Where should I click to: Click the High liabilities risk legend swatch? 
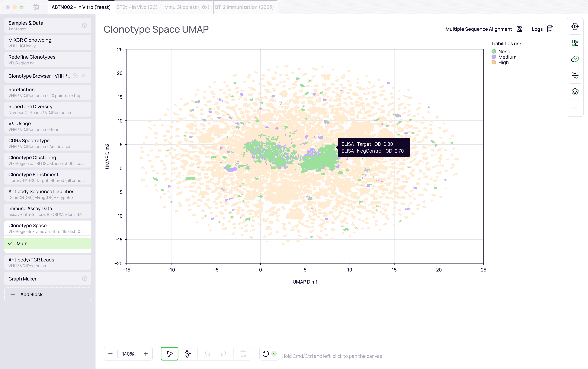494,63
